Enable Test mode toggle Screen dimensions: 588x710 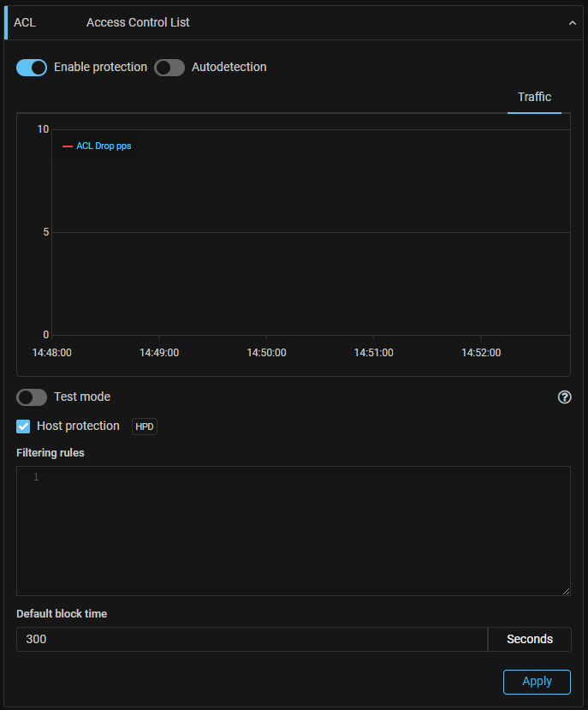tap(32, 397)
